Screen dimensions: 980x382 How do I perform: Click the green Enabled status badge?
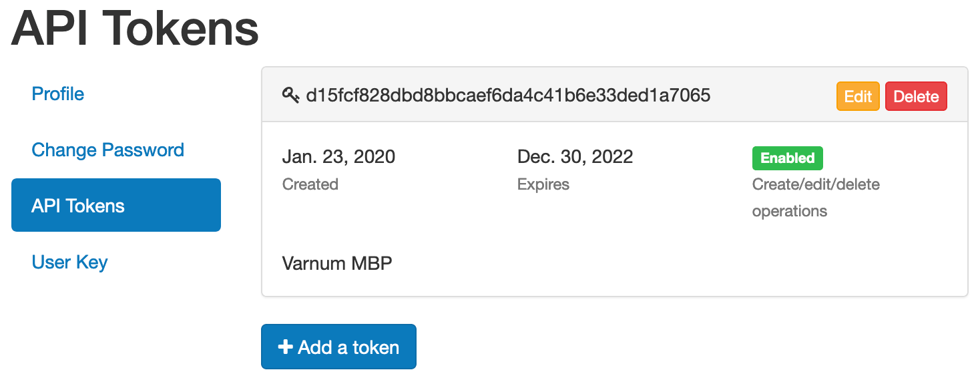pyautogui.click(x=787, y=158)
